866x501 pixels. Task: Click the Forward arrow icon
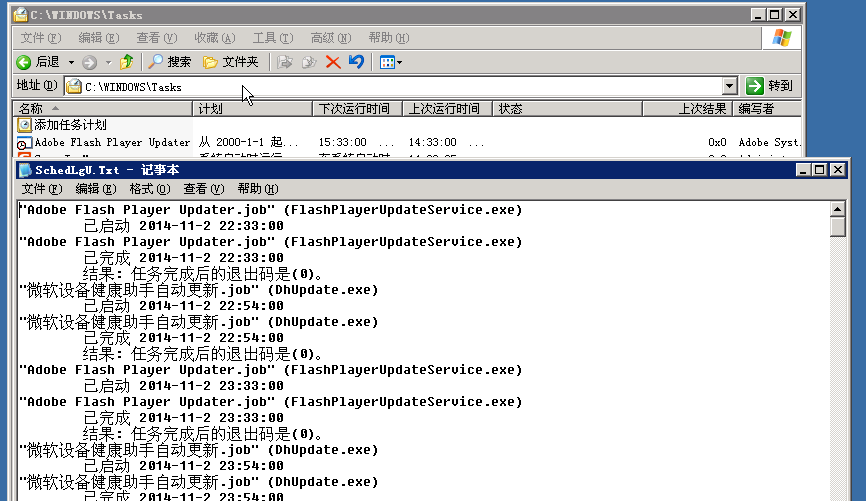click(89, 62)
